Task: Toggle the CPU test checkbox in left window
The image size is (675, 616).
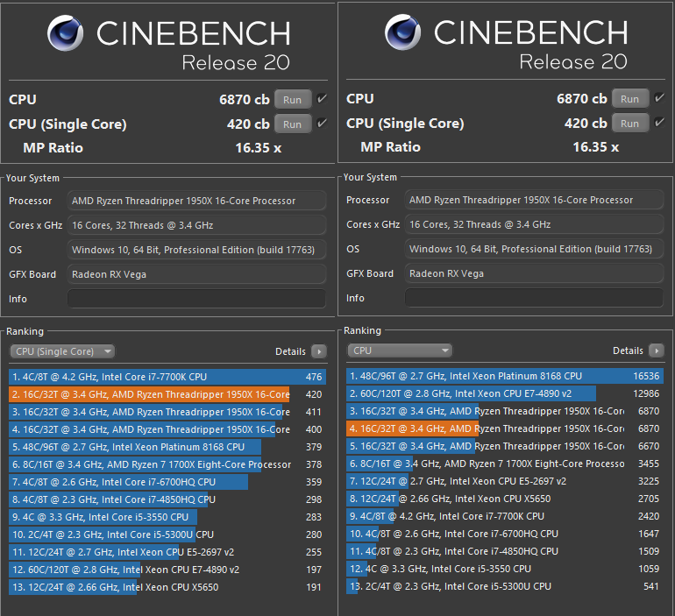Action: click(322, 99)
